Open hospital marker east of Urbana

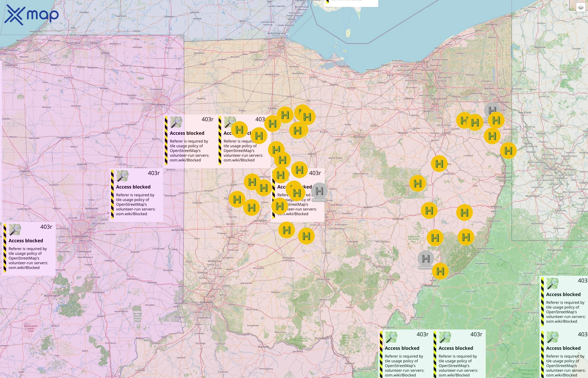[280, 206]
